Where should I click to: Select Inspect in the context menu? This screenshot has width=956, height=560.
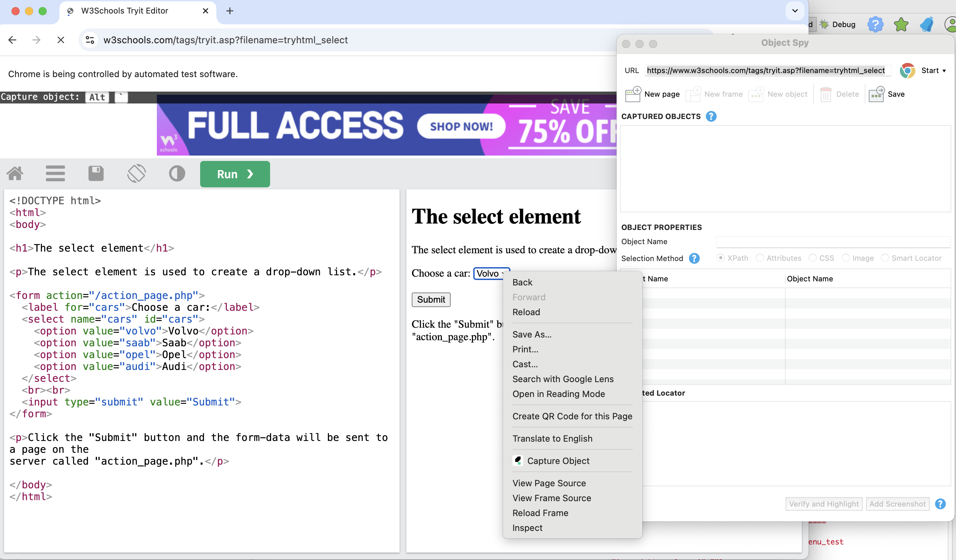click(x=527, y=528)
